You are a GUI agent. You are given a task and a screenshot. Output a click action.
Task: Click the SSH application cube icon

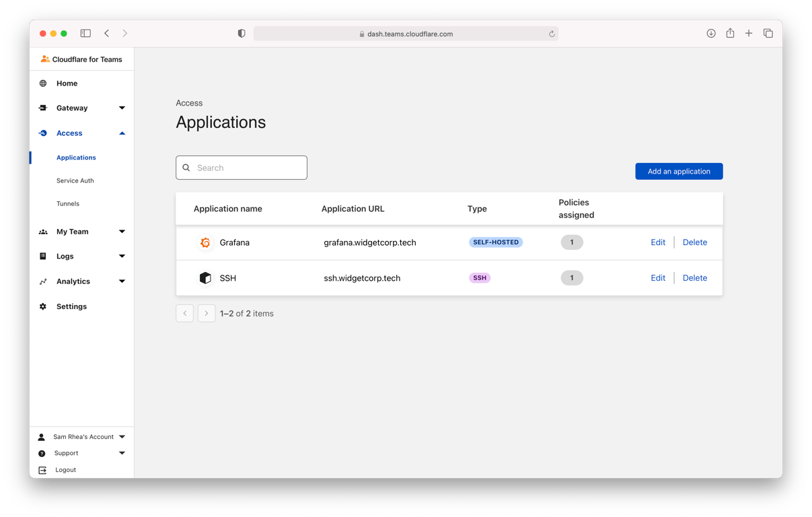click(x=205, y=278)
